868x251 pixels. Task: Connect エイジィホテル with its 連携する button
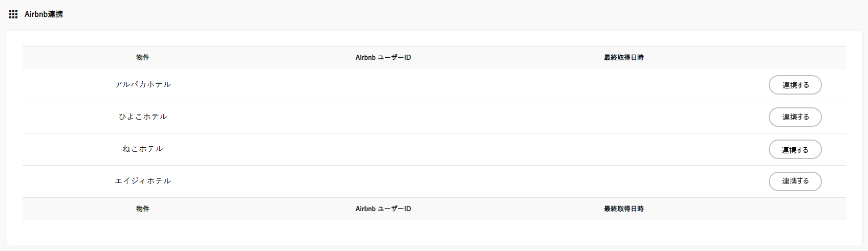tap(795, 181)
